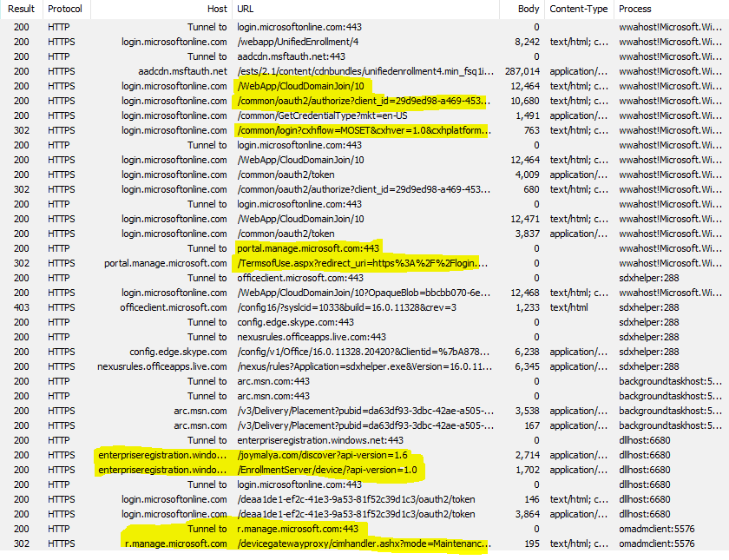Click the Host column header
729x560 pixels.
pos(217,9)
